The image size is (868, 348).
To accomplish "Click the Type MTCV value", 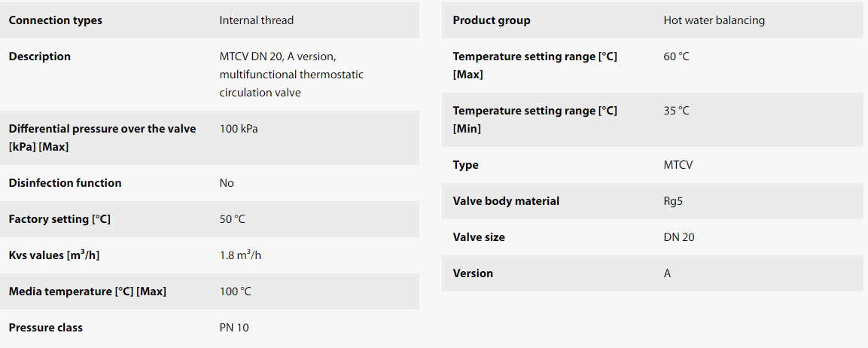I will (x=678, y=165).
